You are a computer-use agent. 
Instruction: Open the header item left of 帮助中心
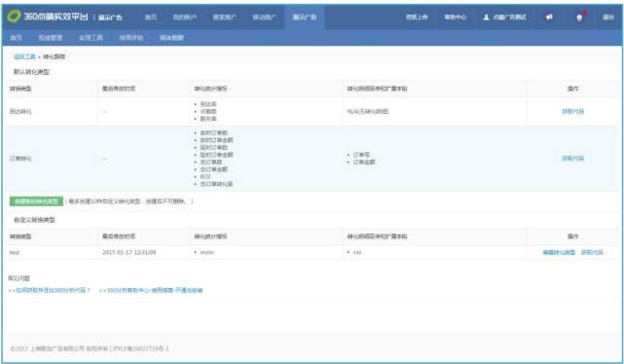tap(417, 18)
